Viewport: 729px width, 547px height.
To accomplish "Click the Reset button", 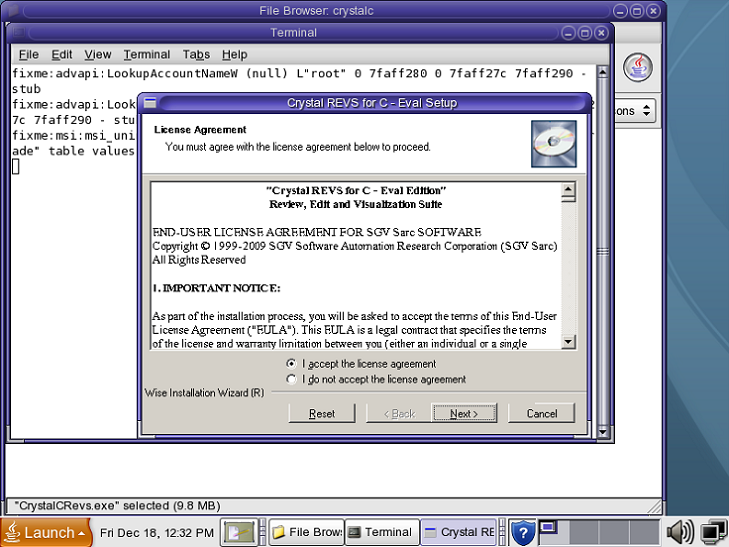I will (322, 413).
